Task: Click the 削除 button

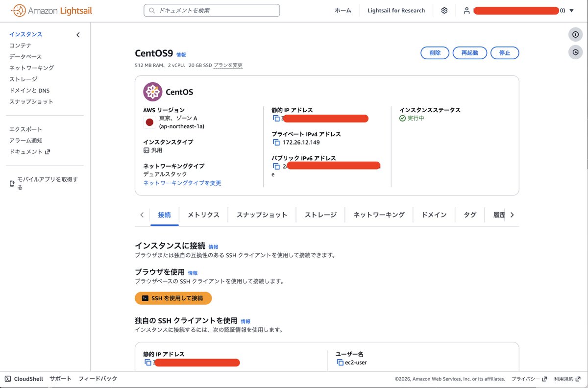Action: (435, 53)
